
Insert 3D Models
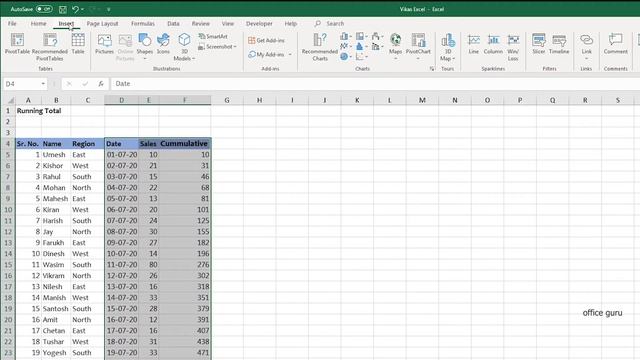[x=184, y=47]
